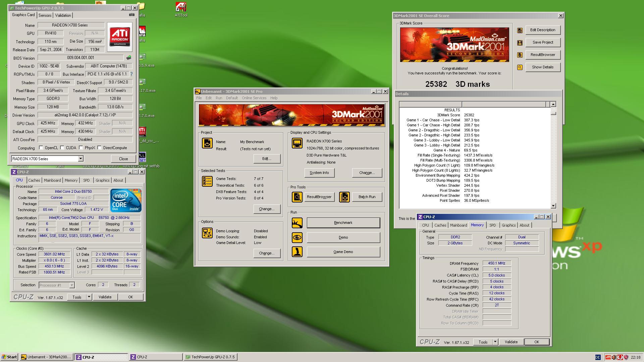The image size is (644, 362).
Task: Click the Game Demo joystick icon
Action: pos(297,252)
